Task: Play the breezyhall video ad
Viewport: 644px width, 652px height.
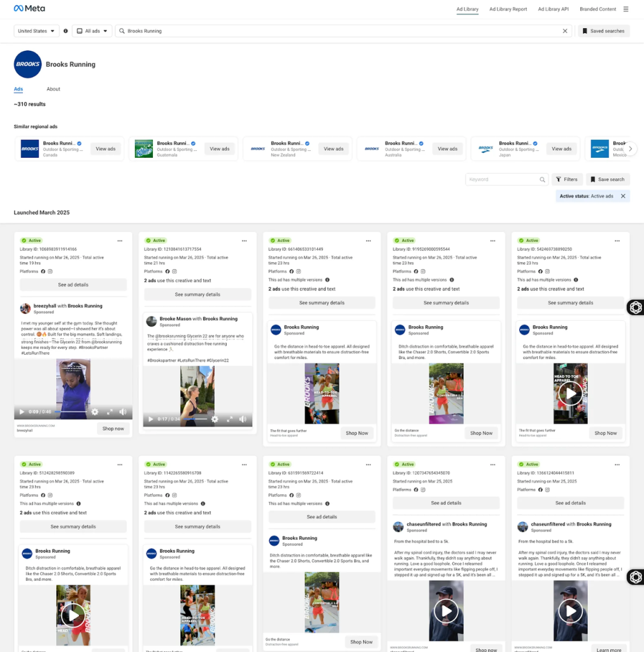Action: point(22,412)
